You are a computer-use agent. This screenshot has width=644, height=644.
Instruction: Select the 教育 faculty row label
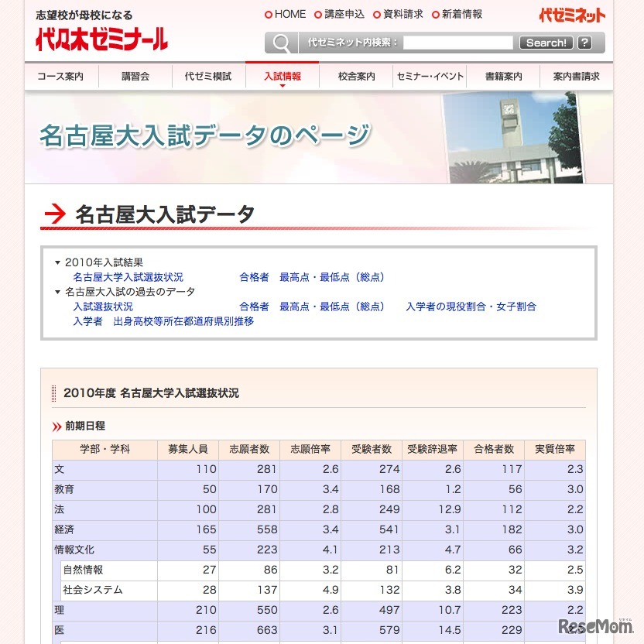[64, 489]
